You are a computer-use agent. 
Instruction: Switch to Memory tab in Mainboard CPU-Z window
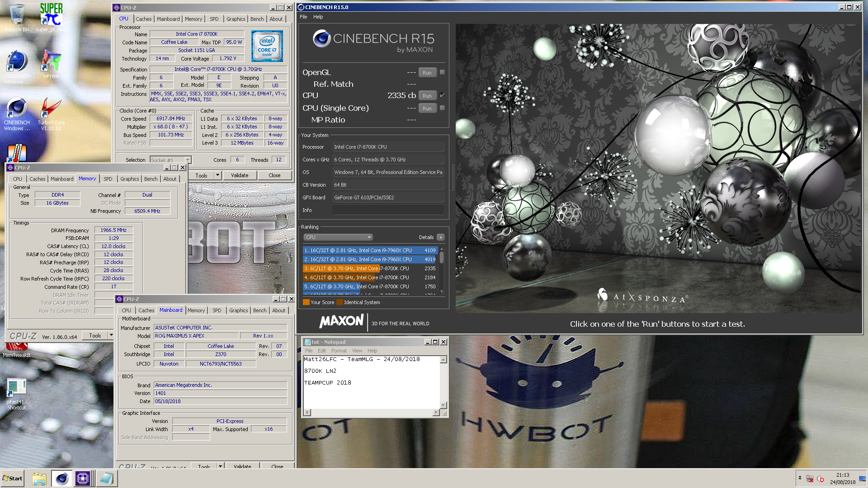[196, 310]
